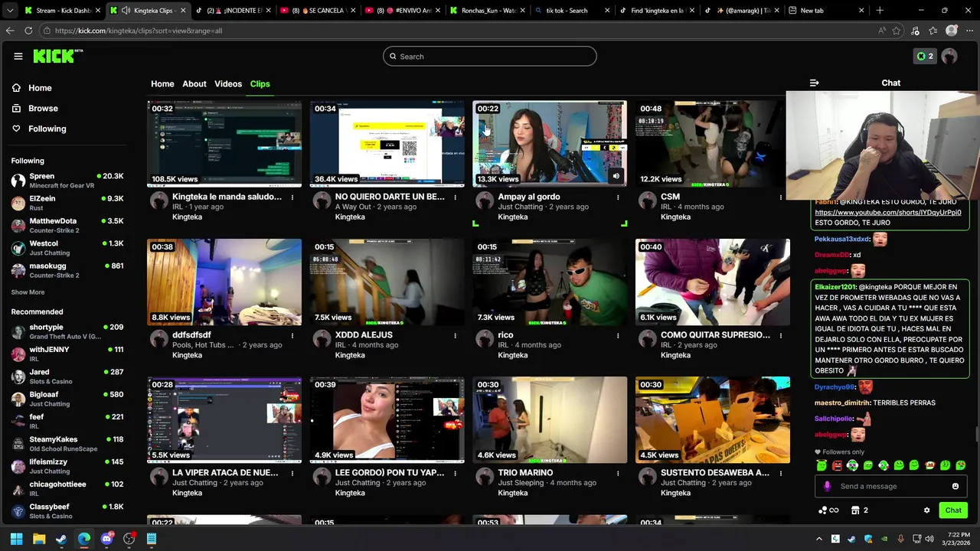Insert the red angry emote
The height and width of the screenshot is (551, 980).
click(x=837, y=465)
